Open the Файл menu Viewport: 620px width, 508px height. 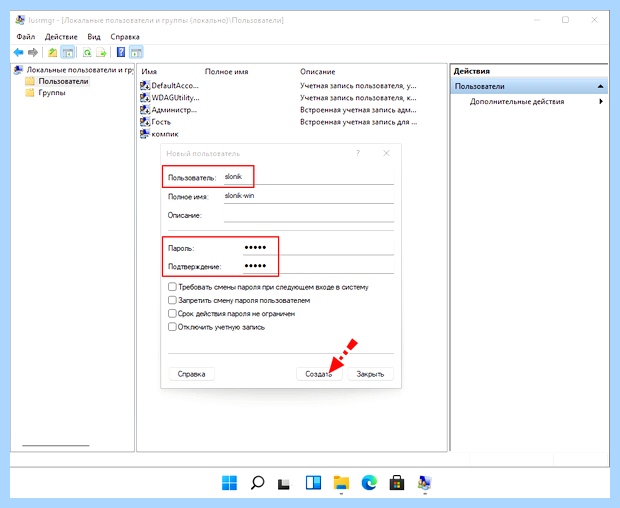(x=26, y=37)
